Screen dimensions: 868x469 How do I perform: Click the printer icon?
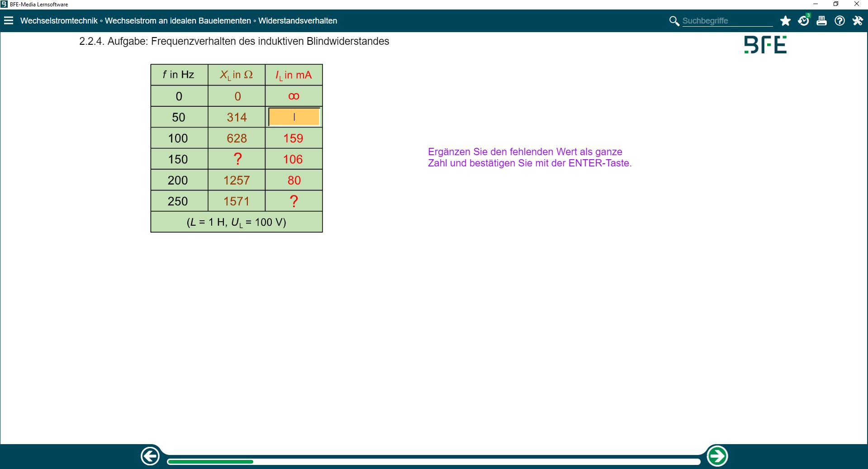(x=821, y=21)
